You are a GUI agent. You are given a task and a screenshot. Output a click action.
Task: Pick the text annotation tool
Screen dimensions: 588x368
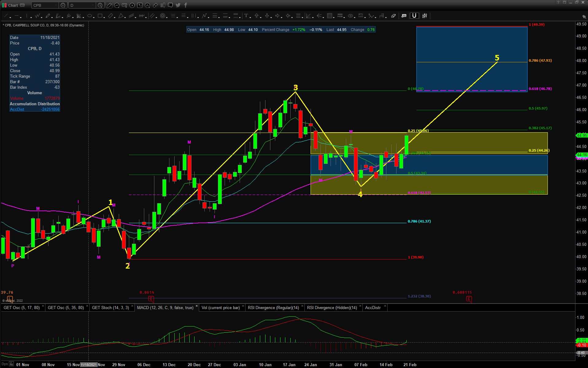click(246, 16)
